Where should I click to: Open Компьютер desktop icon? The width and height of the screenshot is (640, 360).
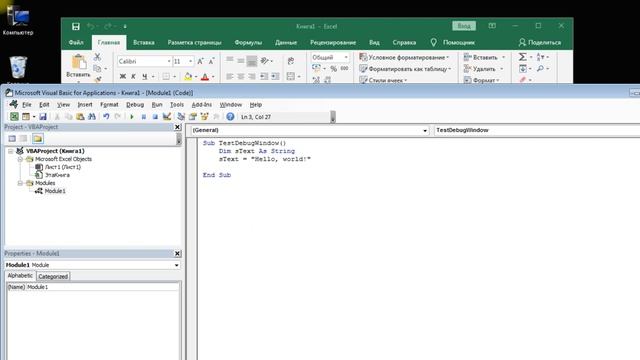[18, 21]
